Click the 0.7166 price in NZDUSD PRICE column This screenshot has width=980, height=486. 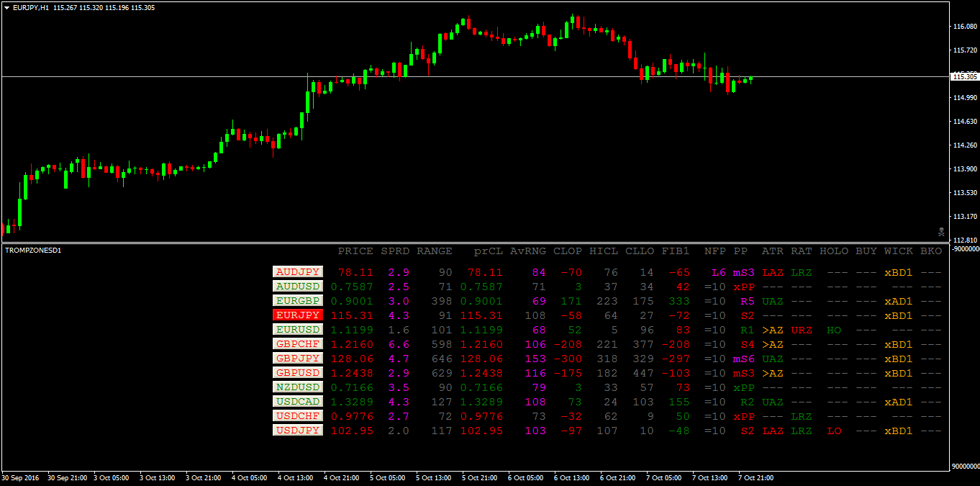(352, 388)
